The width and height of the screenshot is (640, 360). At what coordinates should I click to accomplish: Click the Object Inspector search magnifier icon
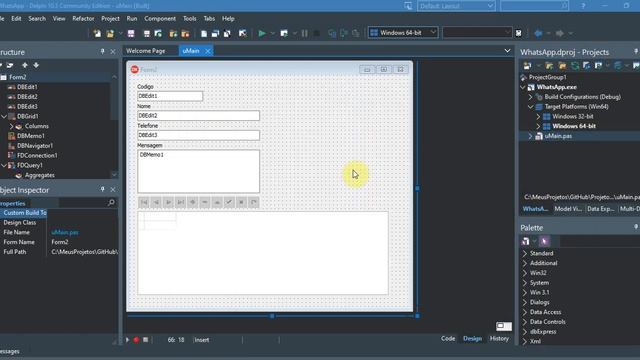point(111,202)
